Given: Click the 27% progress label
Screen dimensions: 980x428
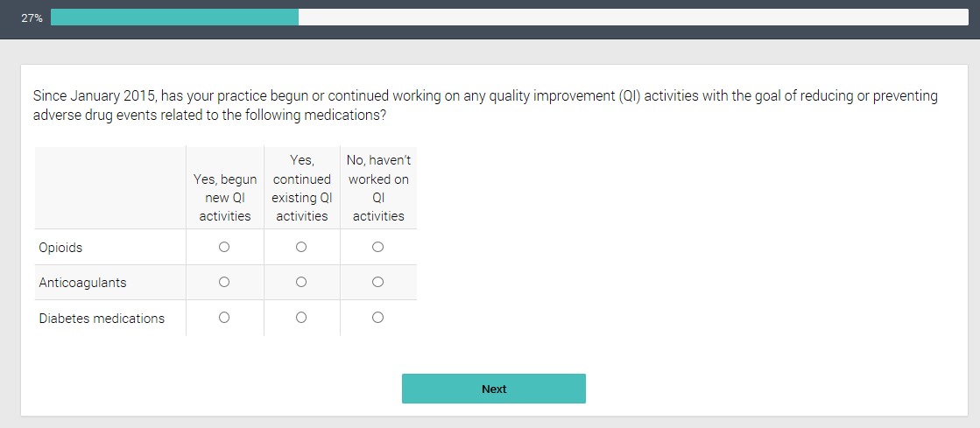Looking at the screenshot, I should 32,18.
